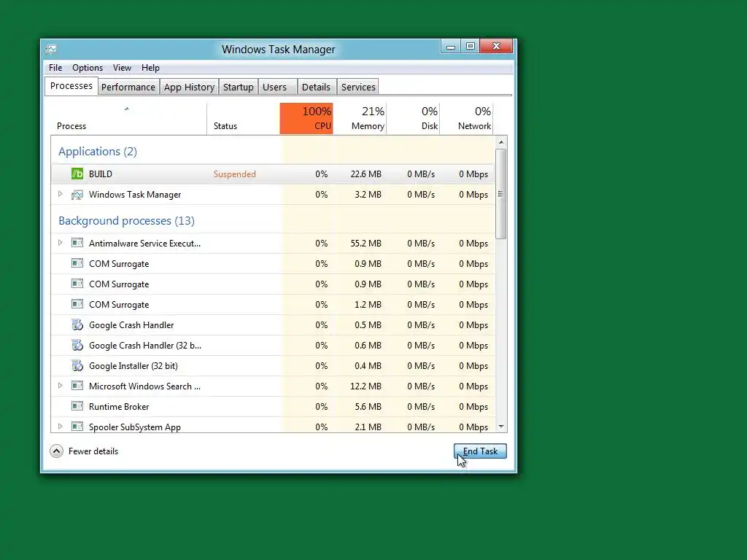Select the BUILD process name
Image resolution: width=747 pixels, height=560 pixels.
pos(101,174)
